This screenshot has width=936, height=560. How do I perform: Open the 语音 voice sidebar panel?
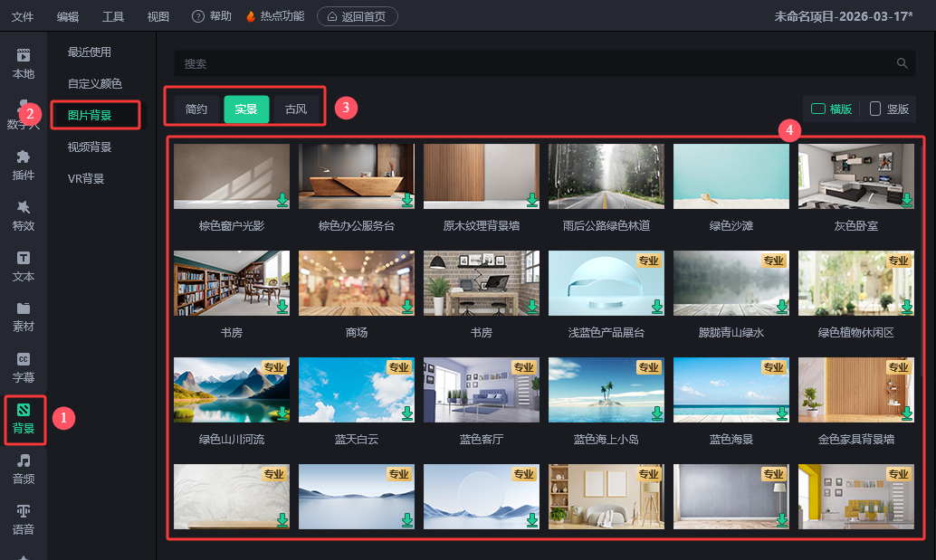pyautogui.click(x=24, y=519)
